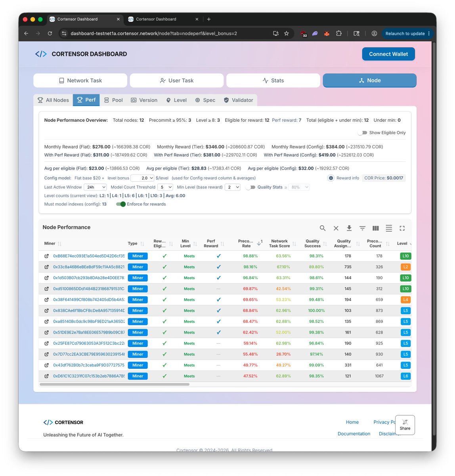455x476 pixels.
Task: Open external link icon for miner 0x838CAe6f1BbCFBcDe
Action: point(46,311)
